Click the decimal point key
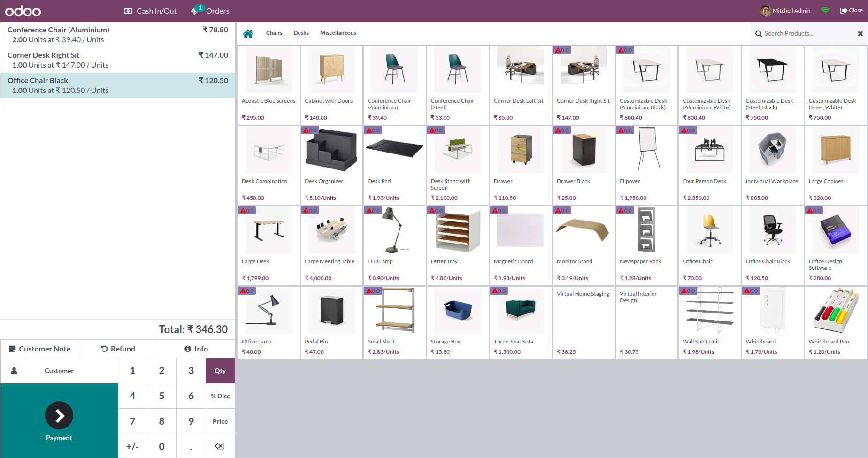 (191, 446)
